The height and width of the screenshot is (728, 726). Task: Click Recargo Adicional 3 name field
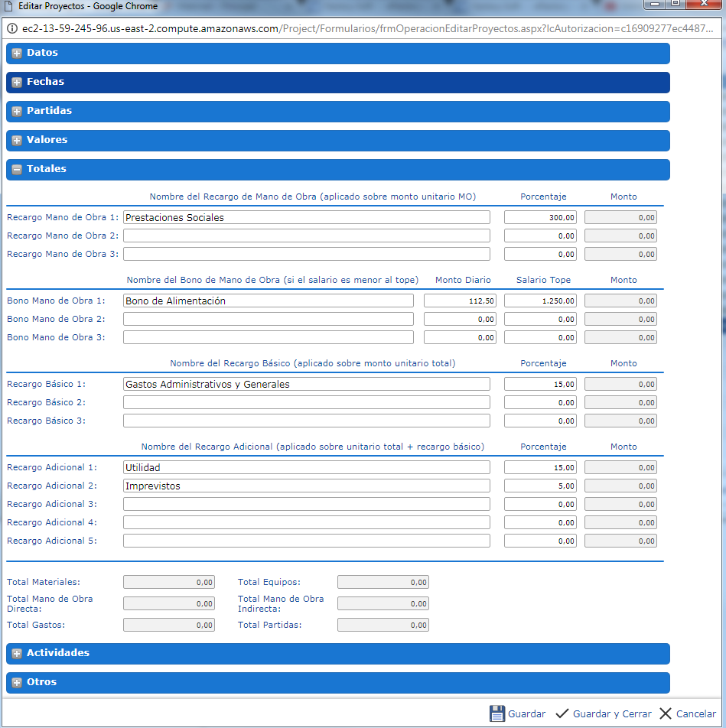[307, 504]
